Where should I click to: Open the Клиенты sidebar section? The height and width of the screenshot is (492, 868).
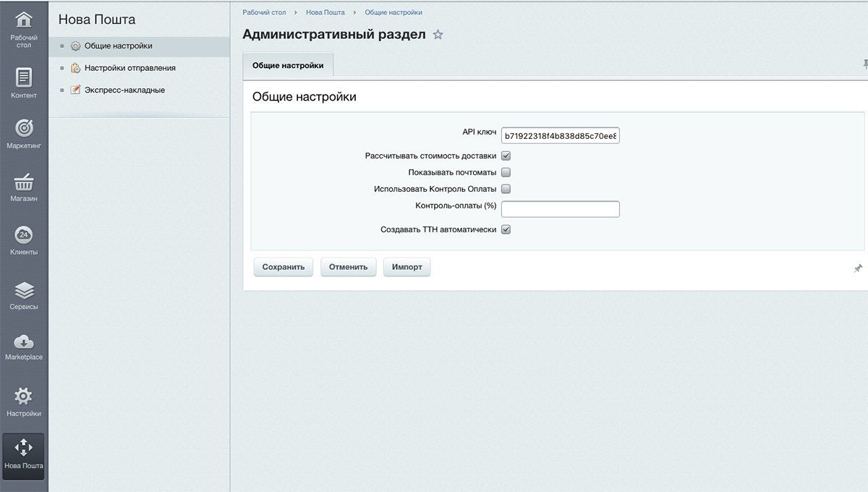point(24,240)
